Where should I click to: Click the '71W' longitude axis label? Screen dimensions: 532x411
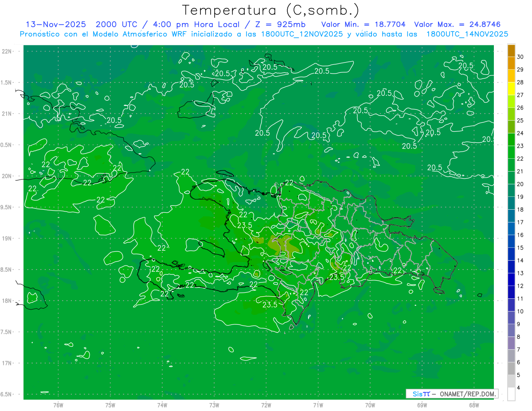click(318, 405)
